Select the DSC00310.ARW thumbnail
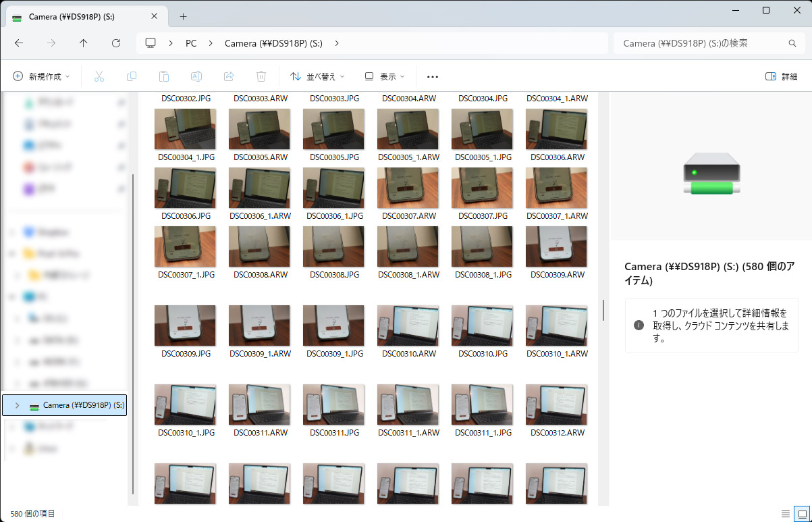812x522 pixels. [x=408, y=325]
